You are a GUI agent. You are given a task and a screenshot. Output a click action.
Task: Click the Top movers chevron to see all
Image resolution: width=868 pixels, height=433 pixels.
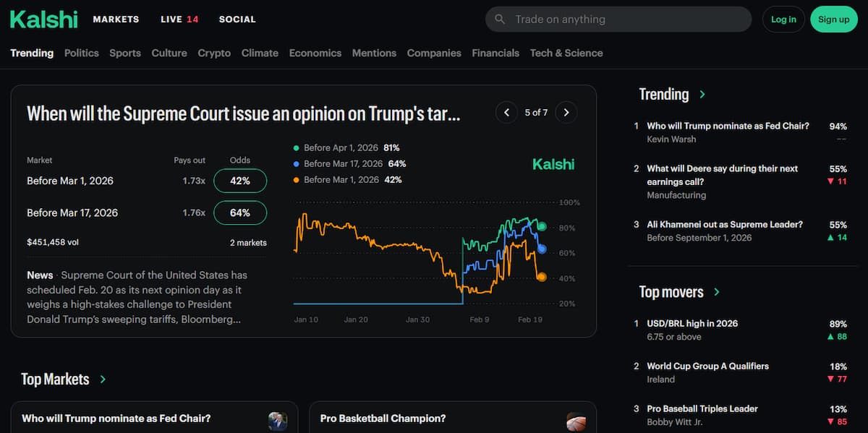[717, 292]
